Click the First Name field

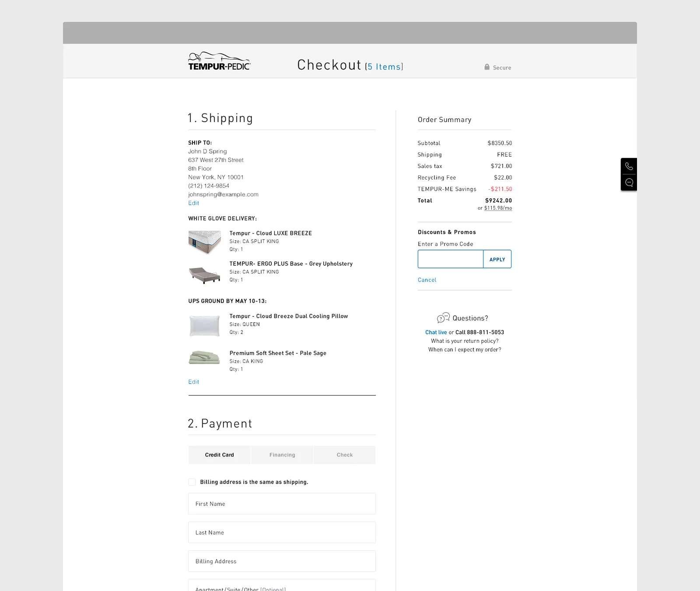(x=282, y=504)
